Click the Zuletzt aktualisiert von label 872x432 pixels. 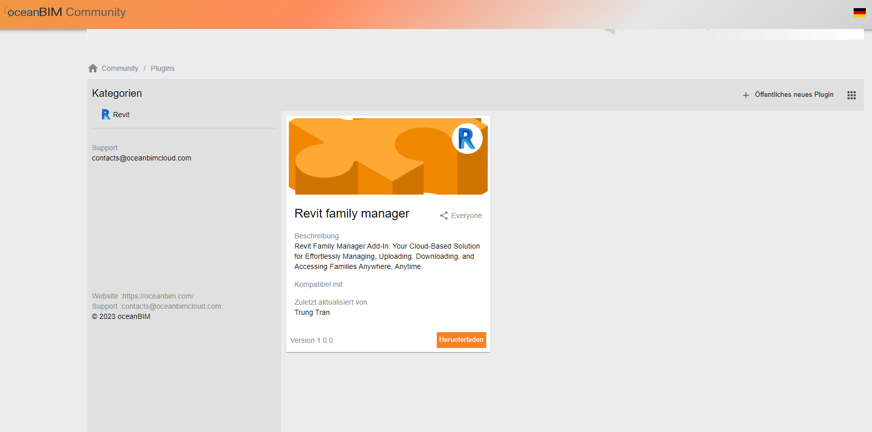331,302
